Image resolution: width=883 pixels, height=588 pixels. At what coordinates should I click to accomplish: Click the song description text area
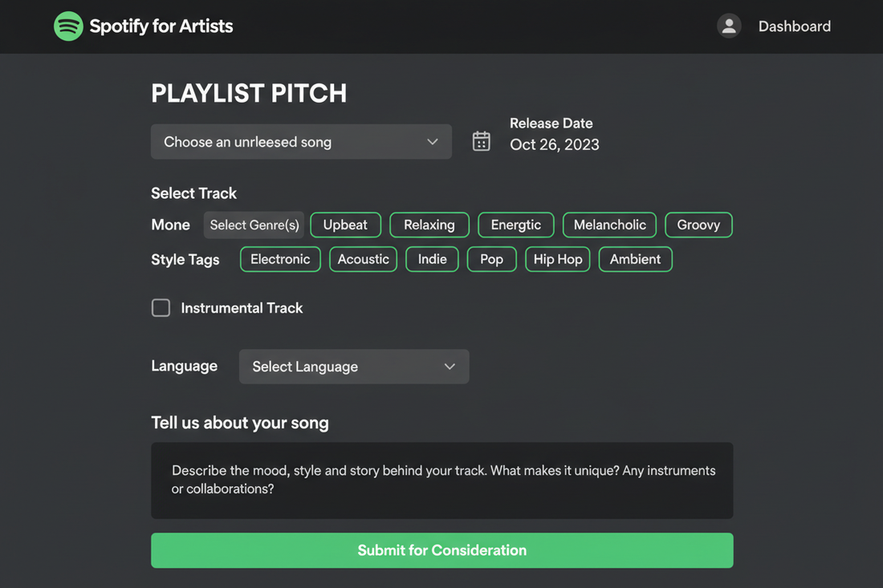(x=441, y=479)
